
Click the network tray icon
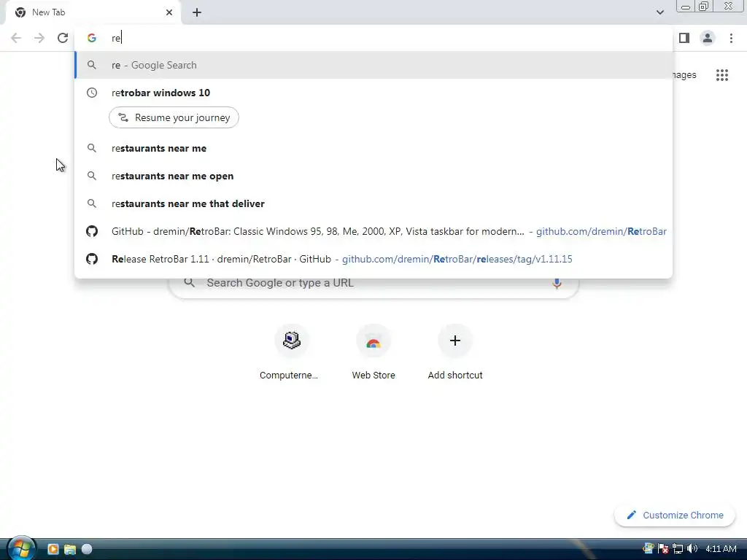click(x=678, y=549)
